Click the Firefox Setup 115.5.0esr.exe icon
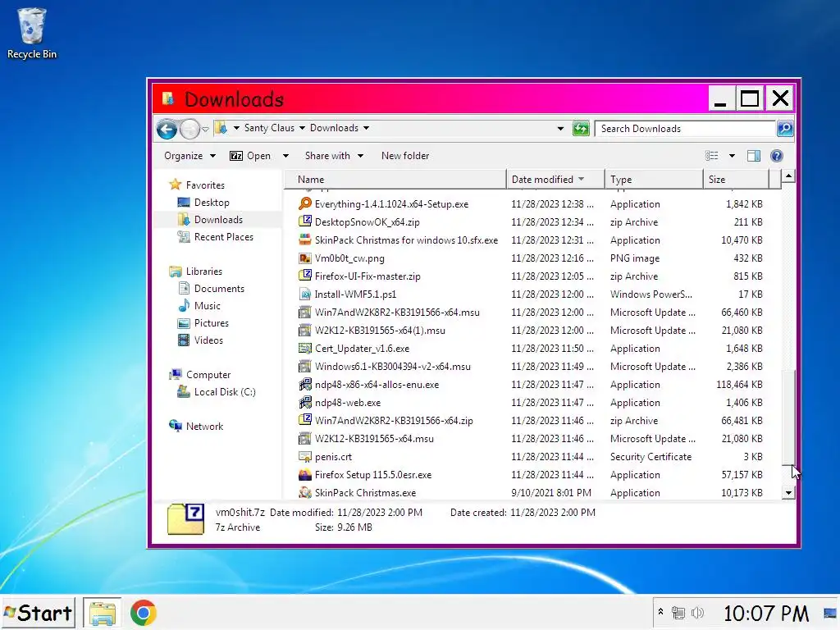Image resolution: width=840 pixels, height=630 pixels. (x=305, y=475)
